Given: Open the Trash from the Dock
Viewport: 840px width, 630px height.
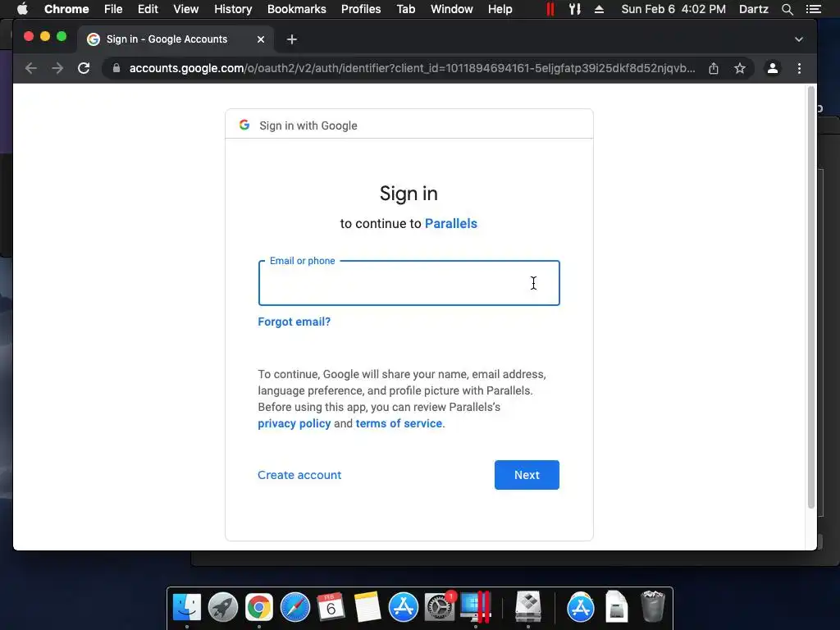Looking at the screenshot, I should click(652, 606).
